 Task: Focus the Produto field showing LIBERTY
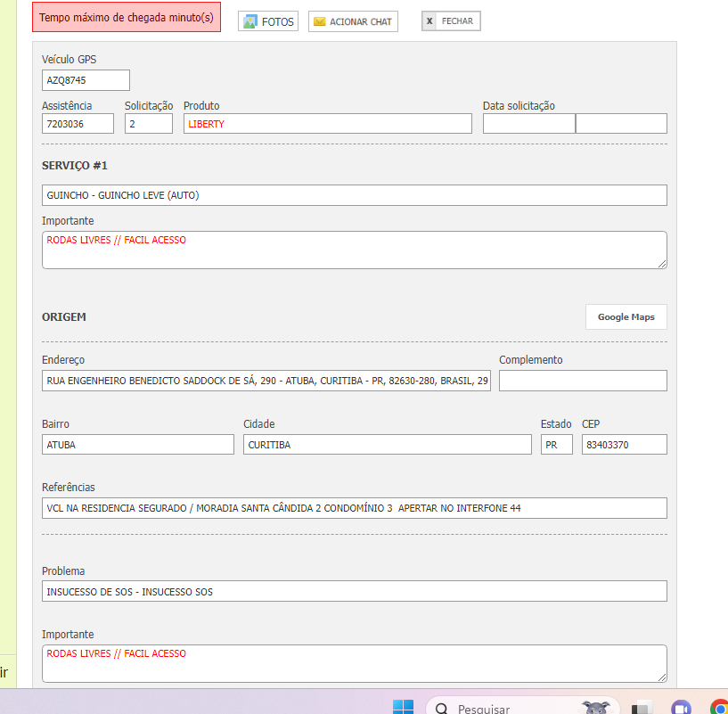pyautogui.click(x=327, y=124)
